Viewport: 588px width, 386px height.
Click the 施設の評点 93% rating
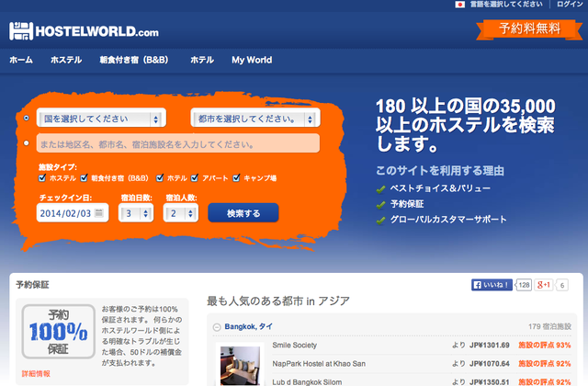pos(545,346)
